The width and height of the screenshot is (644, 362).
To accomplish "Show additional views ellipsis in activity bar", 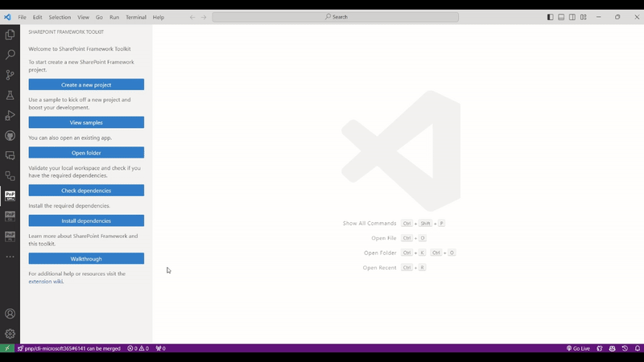I will click(10, 257).
